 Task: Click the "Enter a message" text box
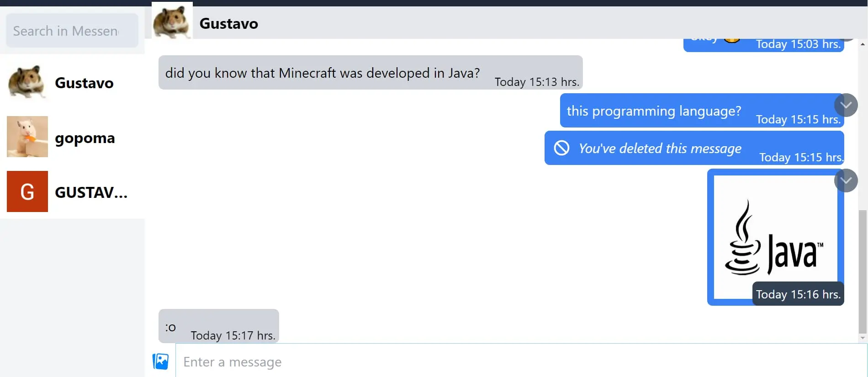click(521, 361)
